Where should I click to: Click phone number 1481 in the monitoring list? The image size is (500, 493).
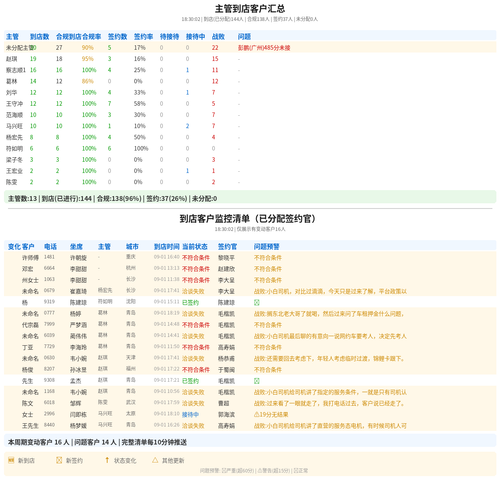pos(49,257)
